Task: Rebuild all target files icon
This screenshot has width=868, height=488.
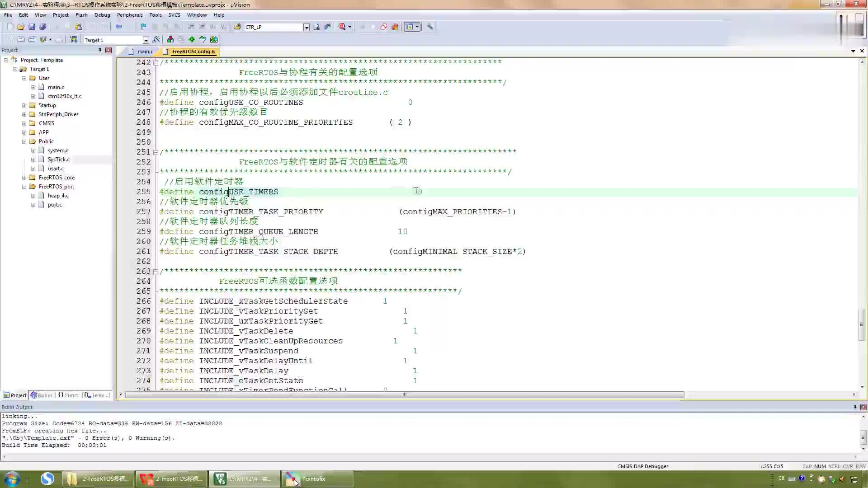Action: 32,40
